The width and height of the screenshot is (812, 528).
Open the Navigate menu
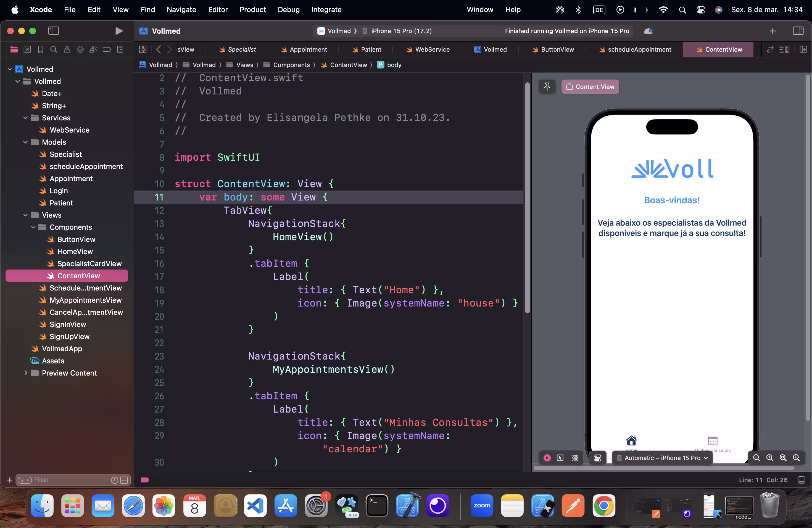coord(181,10)
